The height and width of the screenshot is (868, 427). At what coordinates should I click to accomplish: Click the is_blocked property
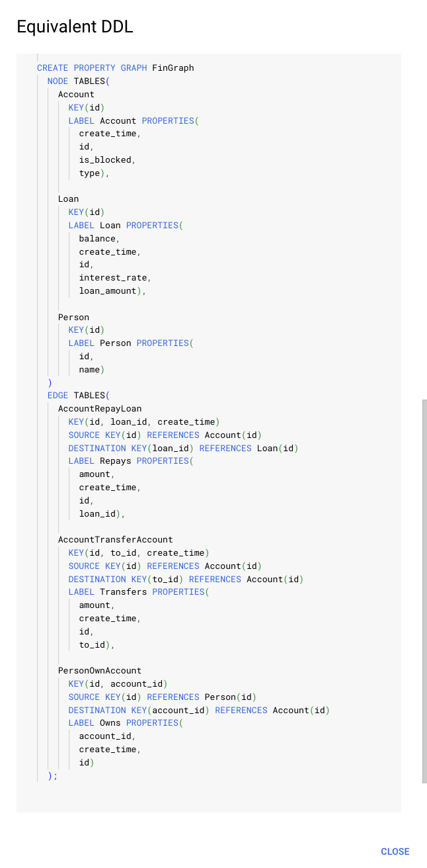pyautogui.click(x=108, y=160)
